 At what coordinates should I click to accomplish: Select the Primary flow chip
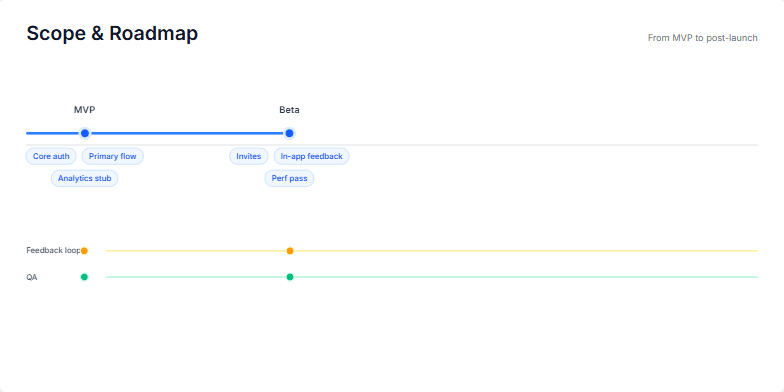coord(112,156)
